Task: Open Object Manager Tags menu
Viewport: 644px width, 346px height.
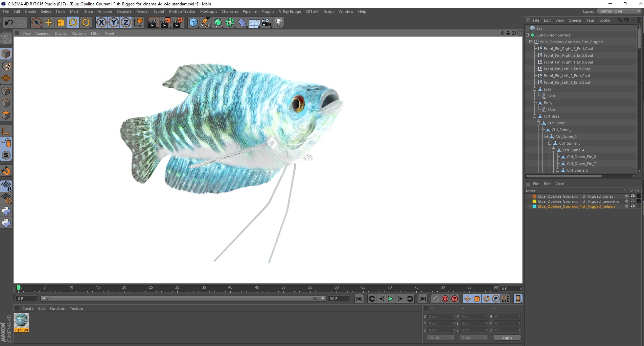Action: click(x=590, y=20)
